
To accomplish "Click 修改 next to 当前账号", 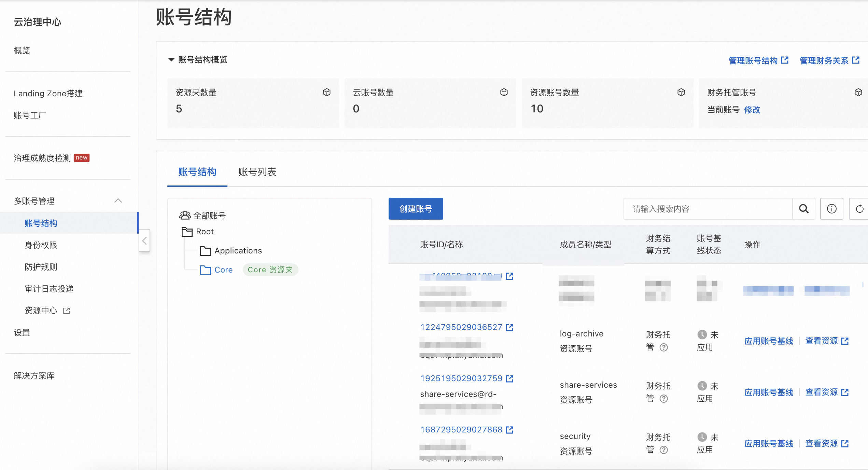I will [752, 110].
